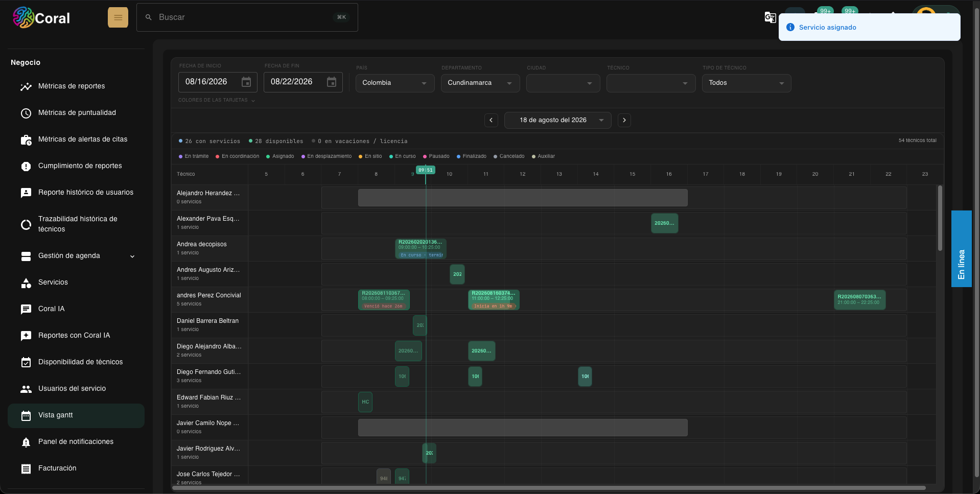Image resolution: width=980 pixels, height=494 pixels.
Task: Open Edward Fabian Riuz's HC service card
Action: 365,402
